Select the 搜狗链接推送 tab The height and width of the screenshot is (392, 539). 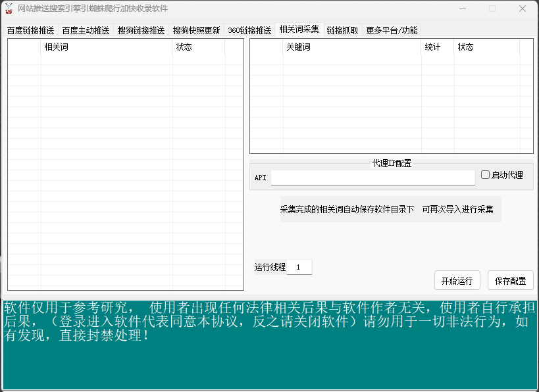coord(141,30)
